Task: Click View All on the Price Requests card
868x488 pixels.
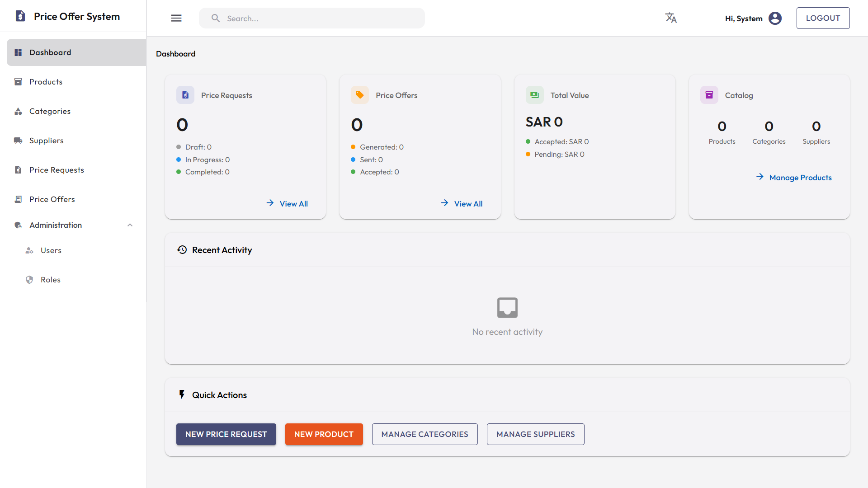Action: point(293,203)
